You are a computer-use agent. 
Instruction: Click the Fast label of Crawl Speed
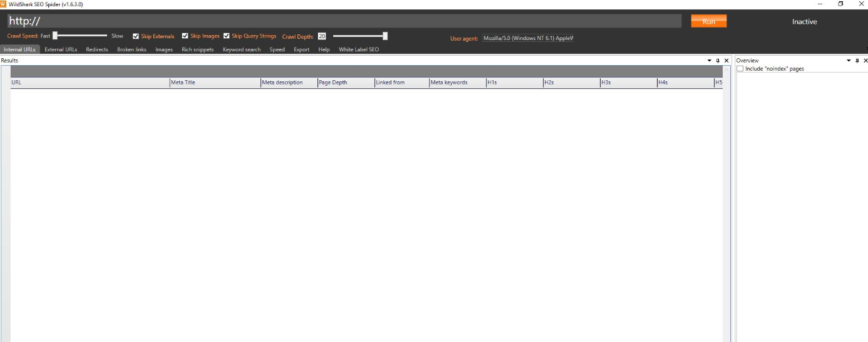(x=45, y=36)
